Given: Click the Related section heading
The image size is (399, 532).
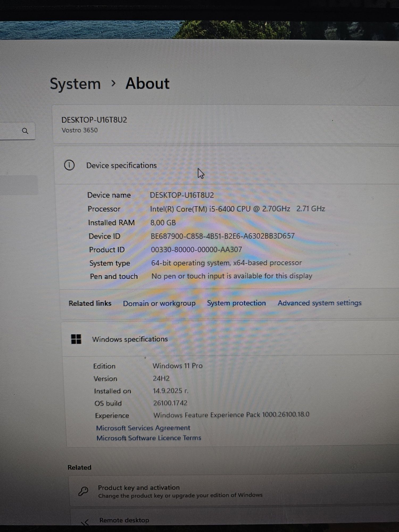Looking at the screenshot, I should point(79,467).
